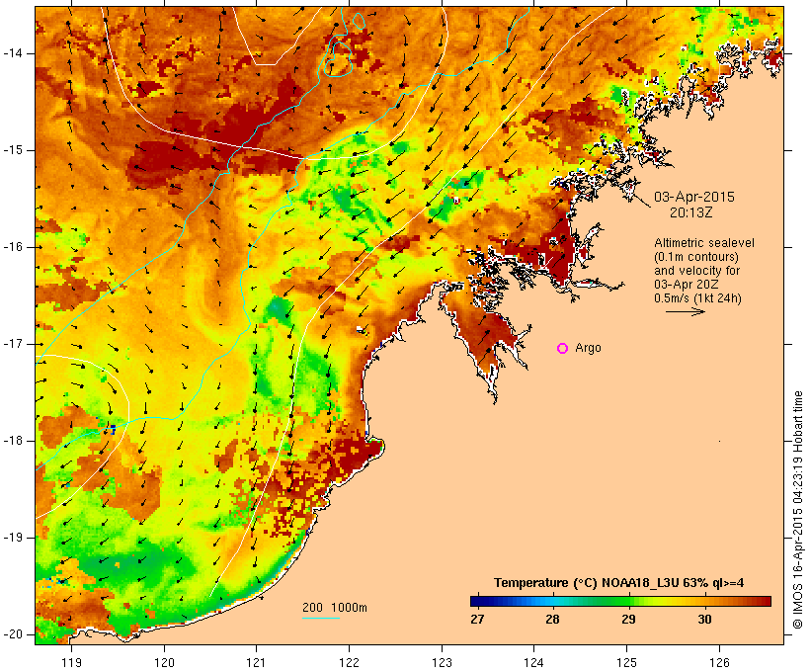Image resolution: width=810 pixels, height=672 pixels.
Task: Click the 'Altimetric sealevel' caption line
Action: pos(704,243)
